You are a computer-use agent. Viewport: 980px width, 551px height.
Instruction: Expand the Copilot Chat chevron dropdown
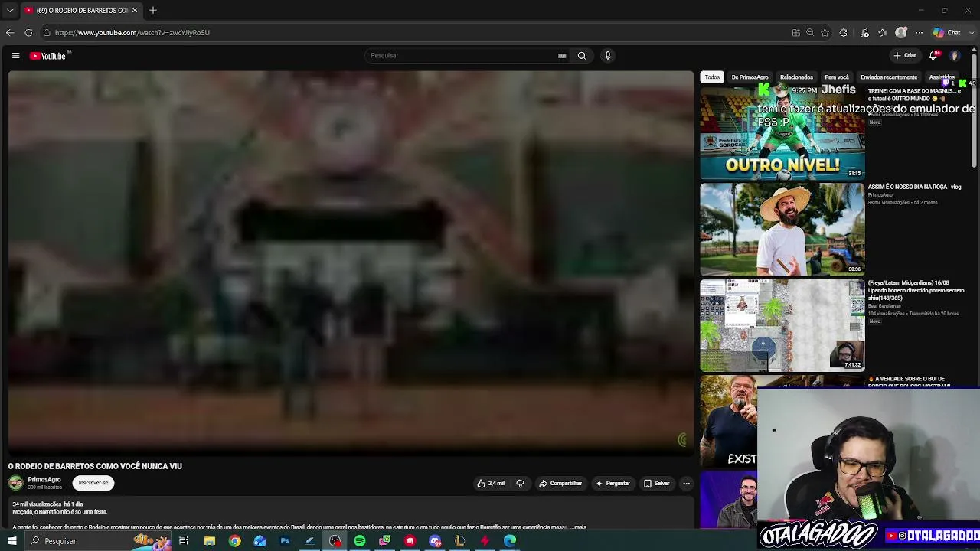[970, 33]
